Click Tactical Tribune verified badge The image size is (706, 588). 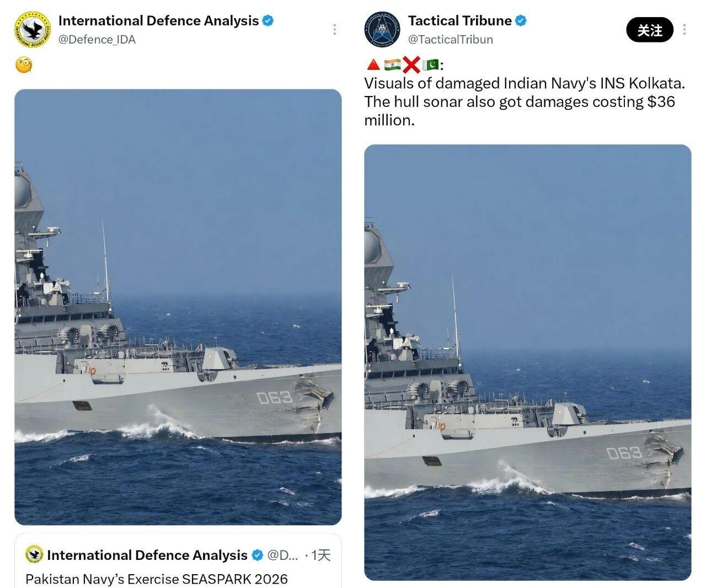(x=521, y=21)
